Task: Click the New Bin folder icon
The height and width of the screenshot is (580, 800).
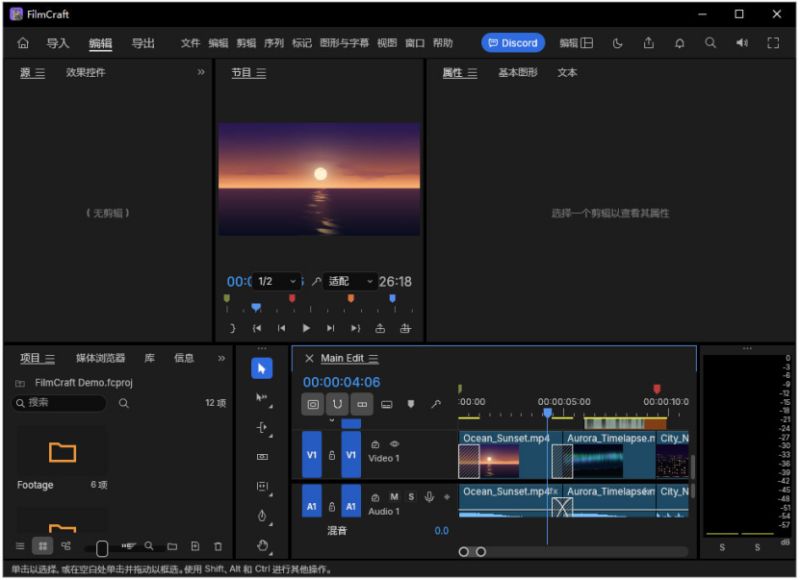Action: (x=172, y=546)
